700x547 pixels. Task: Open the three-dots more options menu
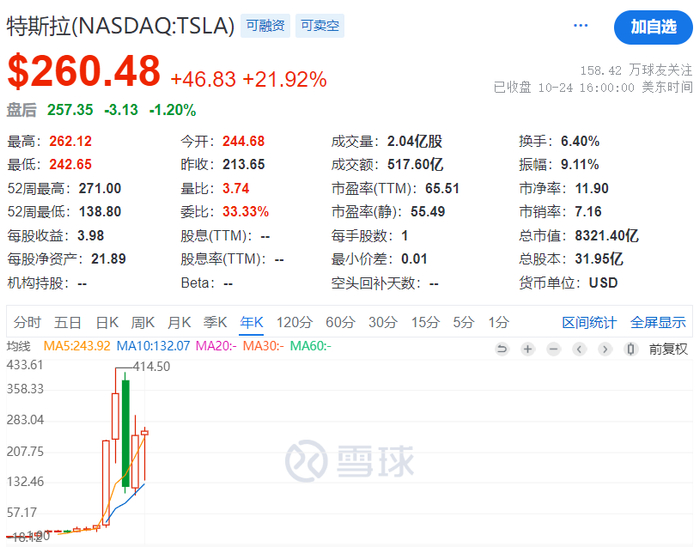[x=581, y=25]
